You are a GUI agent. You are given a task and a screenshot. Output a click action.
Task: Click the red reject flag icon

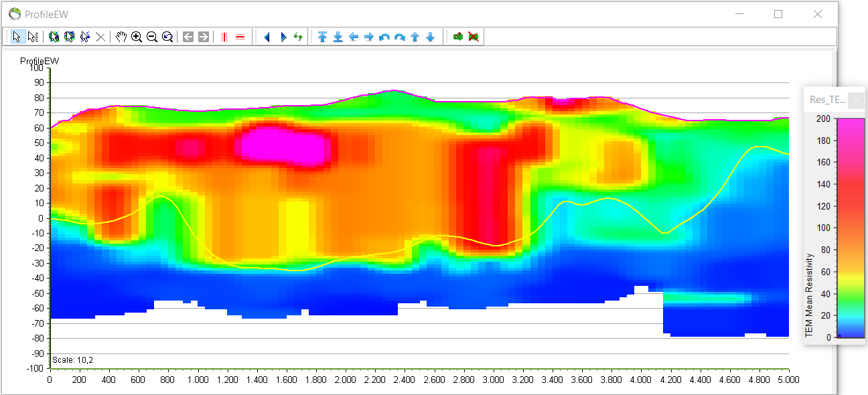[x=474, y=37]
